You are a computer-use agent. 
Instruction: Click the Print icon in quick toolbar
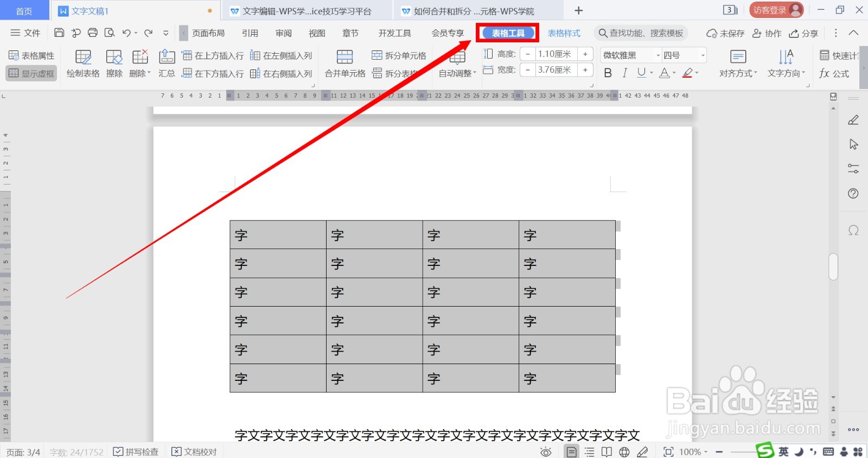point(93,33)
